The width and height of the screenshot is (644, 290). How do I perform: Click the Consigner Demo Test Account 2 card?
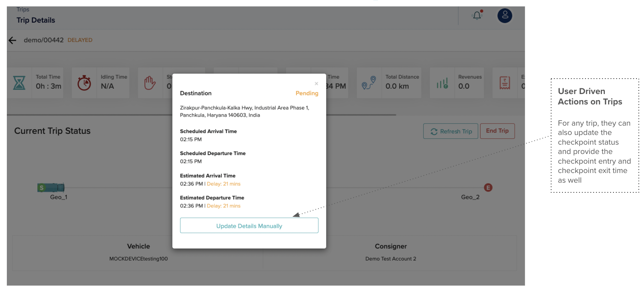coord(390,252)
